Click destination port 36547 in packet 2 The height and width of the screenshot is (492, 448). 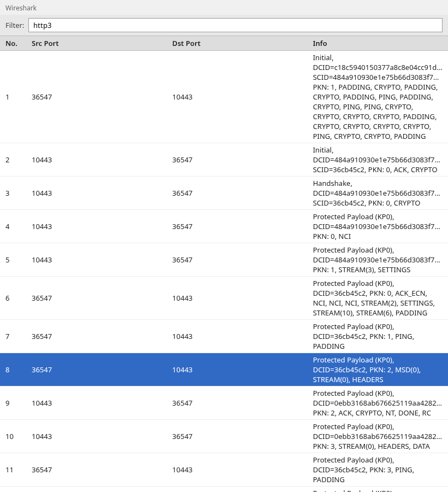point(182,160)
